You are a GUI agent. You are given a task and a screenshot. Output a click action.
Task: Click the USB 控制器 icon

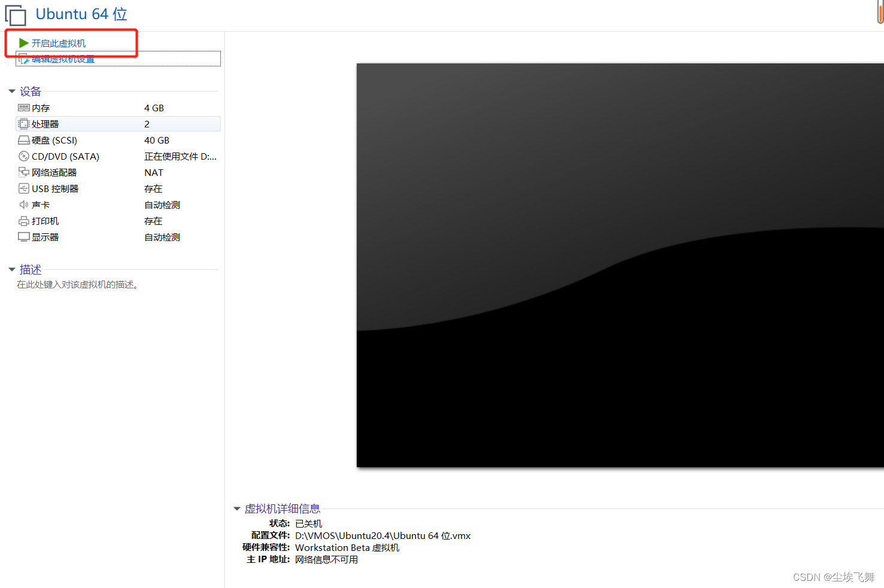click(24, 188)
